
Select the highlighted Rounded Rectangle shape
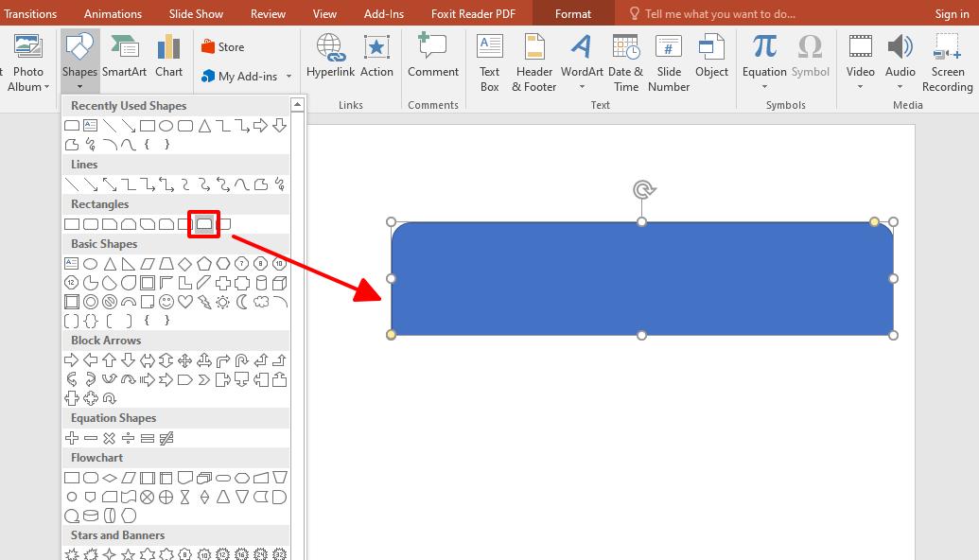[203, 223]
